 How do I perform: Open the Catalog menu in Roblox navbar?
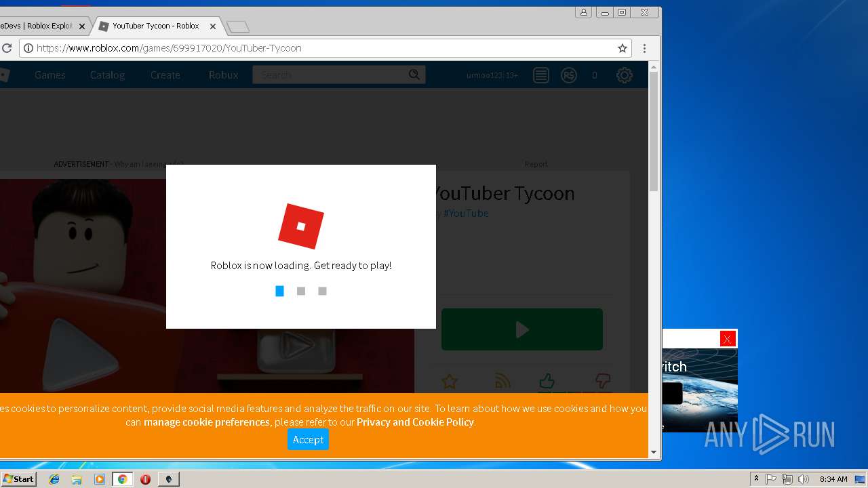point(108,75)
